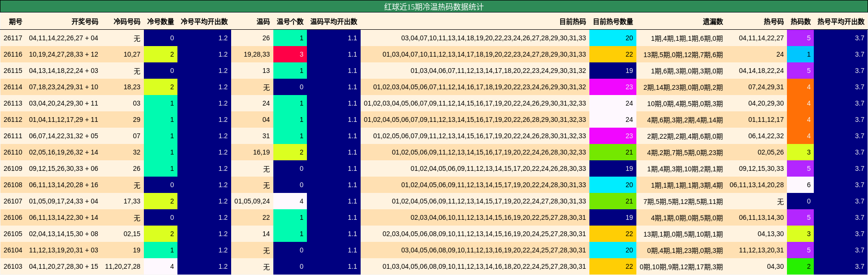Select period cell 26104

point(13,250)
